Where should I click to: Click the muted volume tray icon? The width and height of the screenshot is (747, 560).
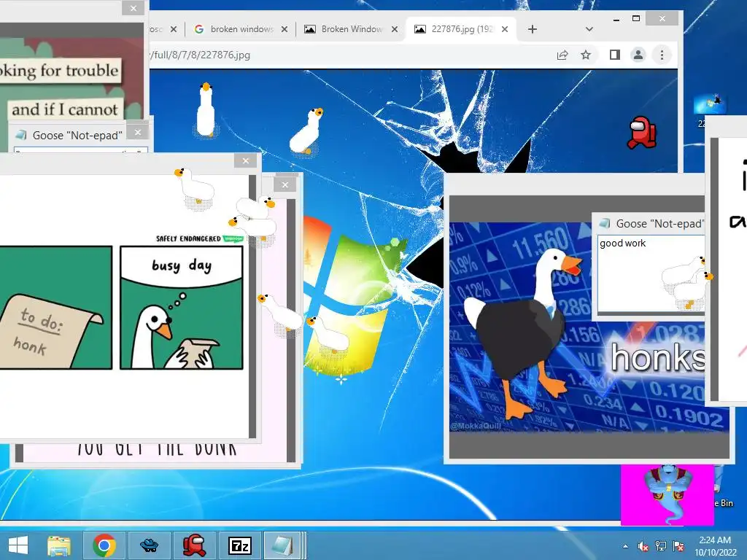pos(643,546)
